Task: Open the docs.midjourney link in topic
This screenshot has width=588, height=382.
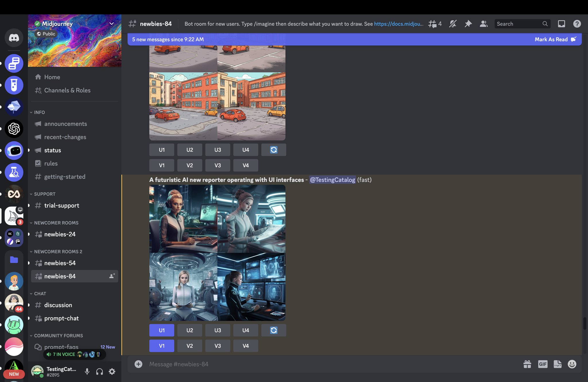Action: coord(399,24)
